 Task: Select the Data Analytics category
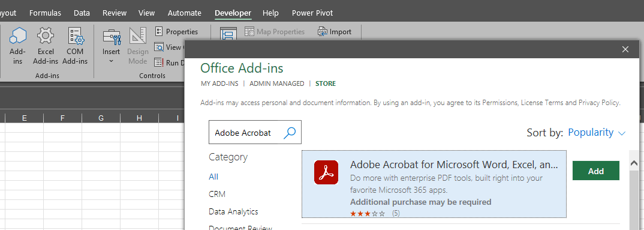click(233, 211)
